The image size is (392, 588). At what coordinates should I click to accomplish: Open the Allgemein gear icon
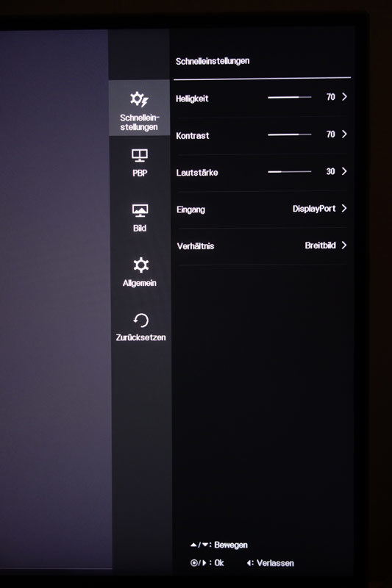[140, 265]
